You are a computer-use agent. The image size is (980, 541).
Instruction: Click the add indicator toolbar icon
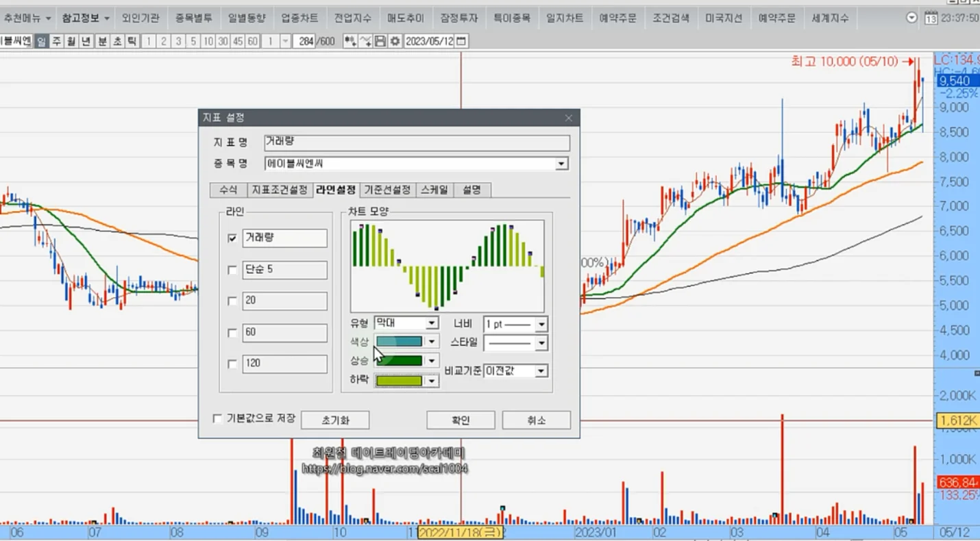[350, 41]
